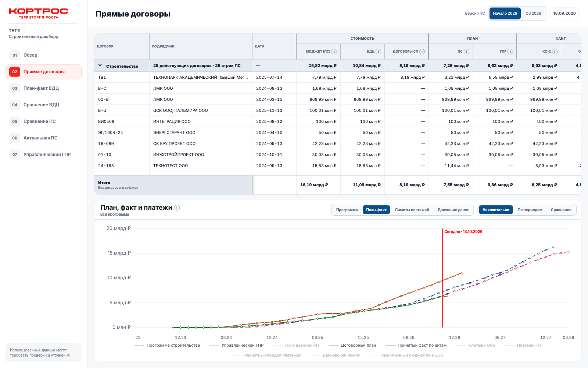Click the 01 badge for Обзор
588x368 pixels.
15,55
